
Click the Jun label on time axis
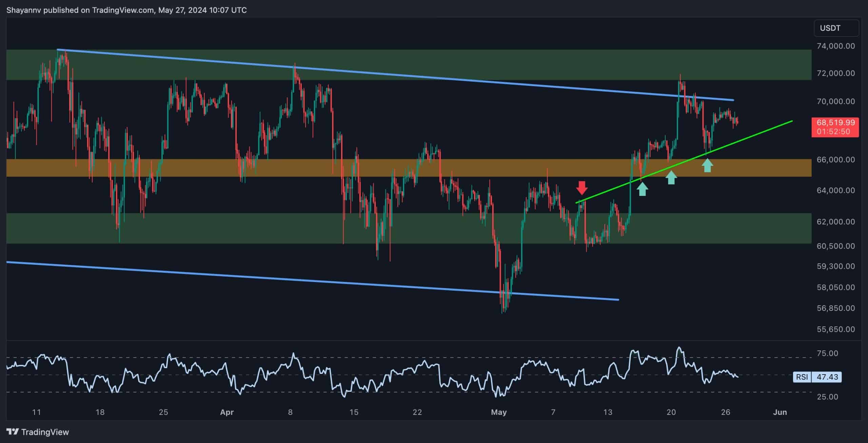point(780,412)
